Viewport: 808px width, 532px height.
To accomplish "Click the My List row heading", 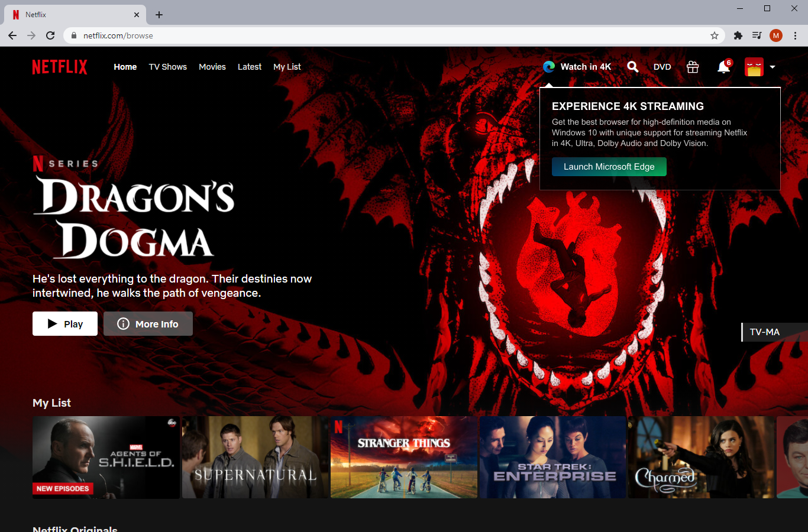I will [51, 403].
